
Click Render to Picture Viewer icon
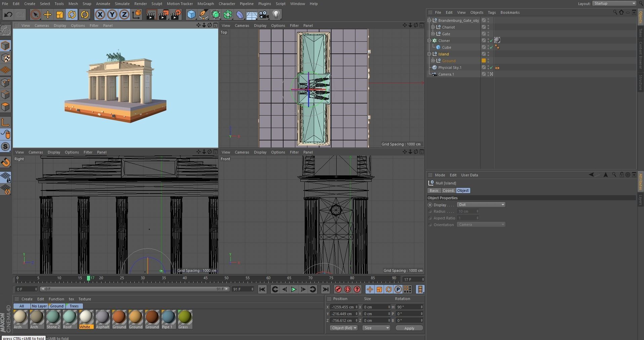click(164, 14)
